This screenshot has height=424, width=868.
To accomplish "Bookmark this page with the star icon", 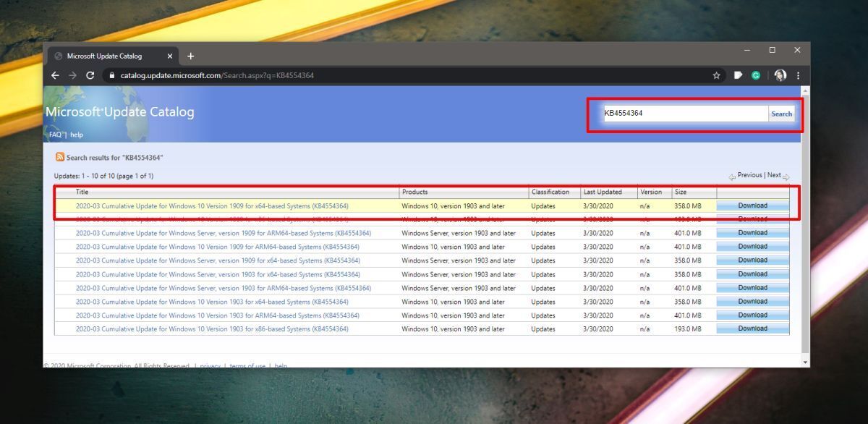I will pyautogui.click(x=716, y=75).
